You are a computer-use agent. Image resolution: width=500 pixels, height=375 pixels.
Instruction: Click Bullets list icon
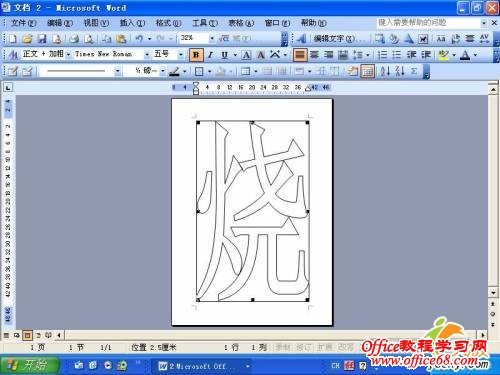pyautogui.click(x=396, y=55)
